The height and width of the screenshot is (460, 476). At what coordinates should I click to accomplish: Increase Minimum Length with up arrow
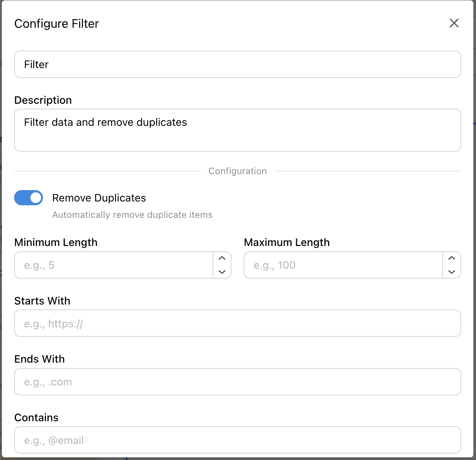click(x=222, y=258)
